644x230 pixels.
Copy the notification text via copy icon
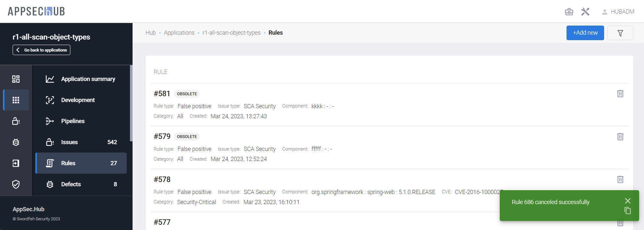[x=627, y=211]
